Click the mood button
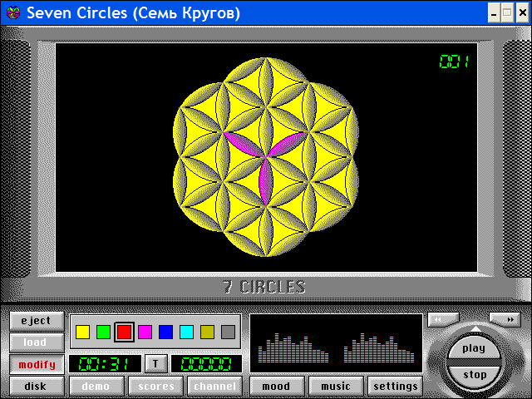The width and height of the screenshot is (532, 399). click(277, 387)
